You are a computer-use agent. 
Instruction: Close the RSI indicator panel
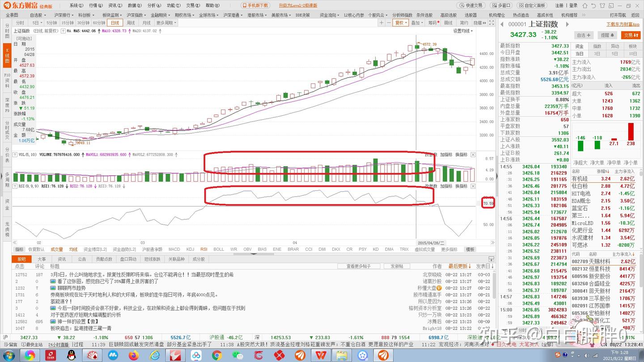click(473, 186)
